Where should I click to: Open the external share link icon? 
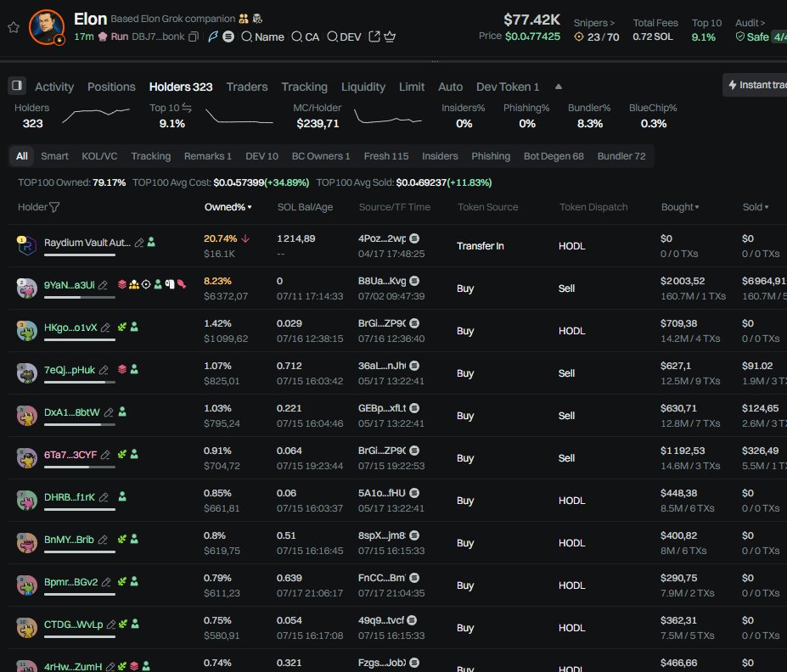click(x=374, y=36)
